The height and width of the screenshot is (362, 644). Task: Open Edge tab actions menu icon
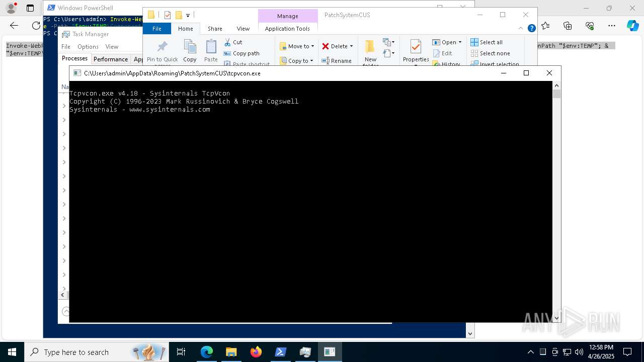click(x=30, y=8)
